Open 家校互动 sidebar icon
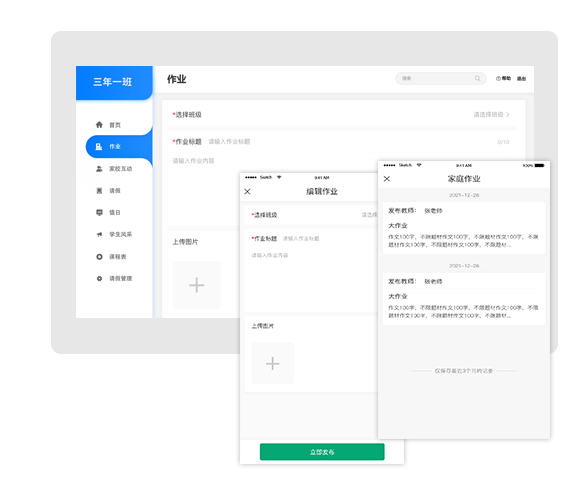Viewport: 580px width, 495px height. coord(99,169)
